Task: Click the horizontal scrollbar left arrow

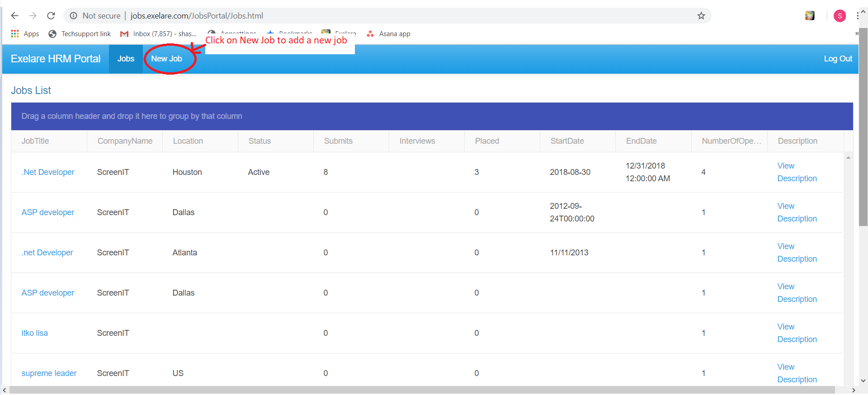Action: click(x=5, y=390)
